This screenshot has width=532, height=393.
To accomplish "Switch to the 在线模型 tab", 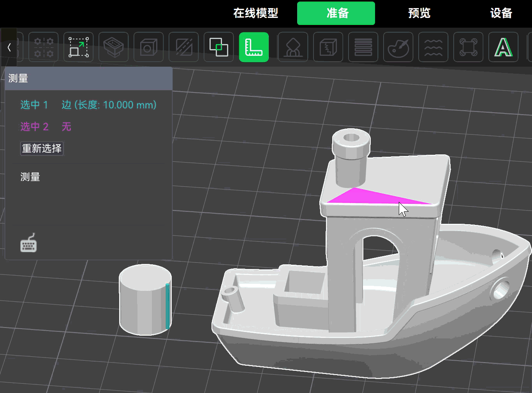I will 256,13.
